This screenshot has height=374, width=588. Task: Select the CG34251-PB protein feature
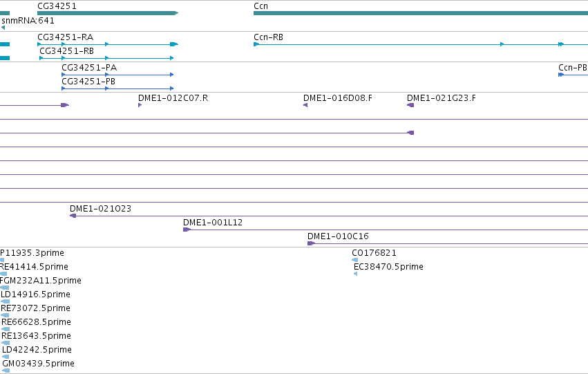click(117, 88)
